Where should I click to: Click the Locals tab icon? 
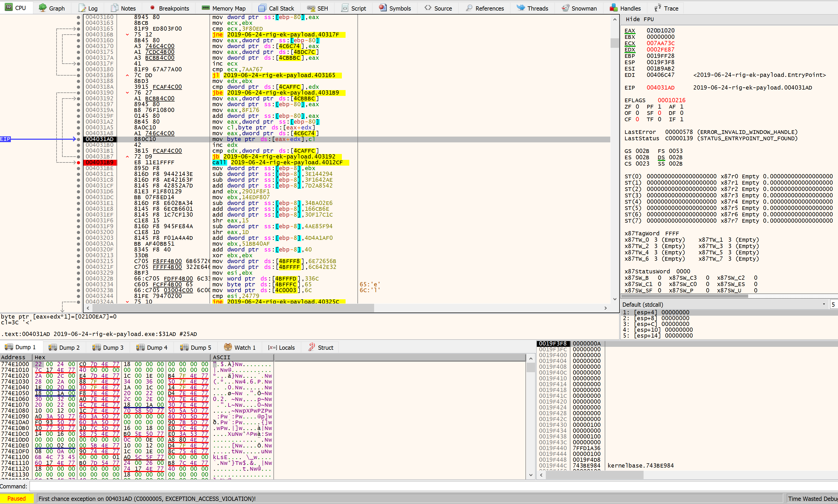[x=272, y=347]
